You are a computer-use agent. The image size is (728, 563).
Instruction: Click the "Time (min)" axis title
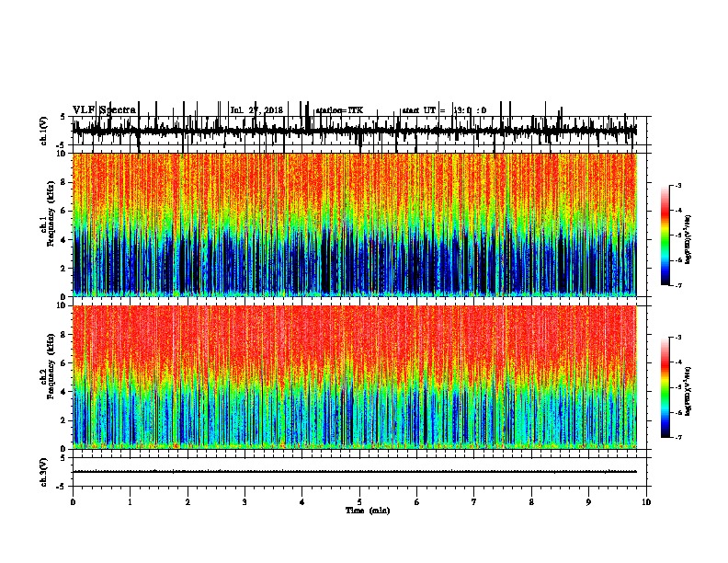point(368,511)
